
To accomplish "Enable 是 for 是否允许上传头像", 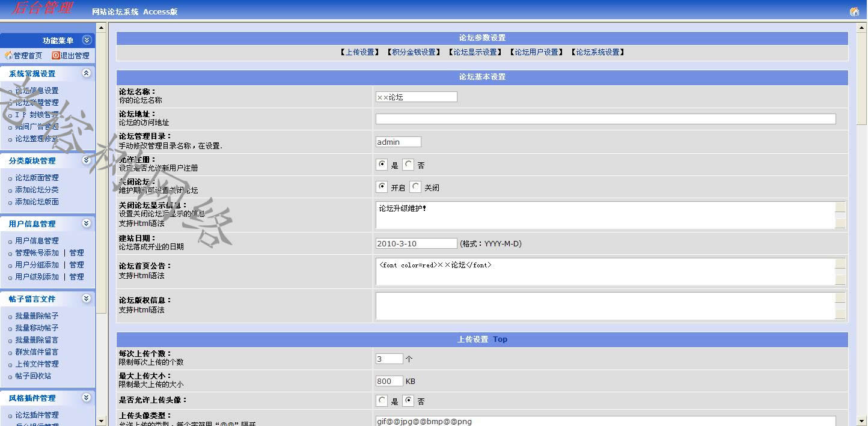I will tap(382, 401).
